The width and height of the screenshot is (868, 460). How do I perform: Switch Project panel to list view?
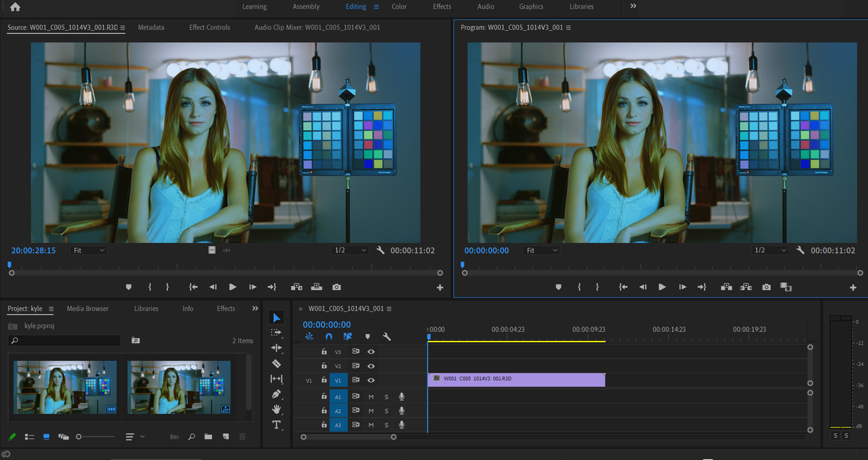tap(29, 437)
